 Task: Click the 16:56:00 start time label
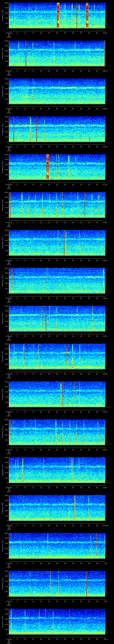9,412
